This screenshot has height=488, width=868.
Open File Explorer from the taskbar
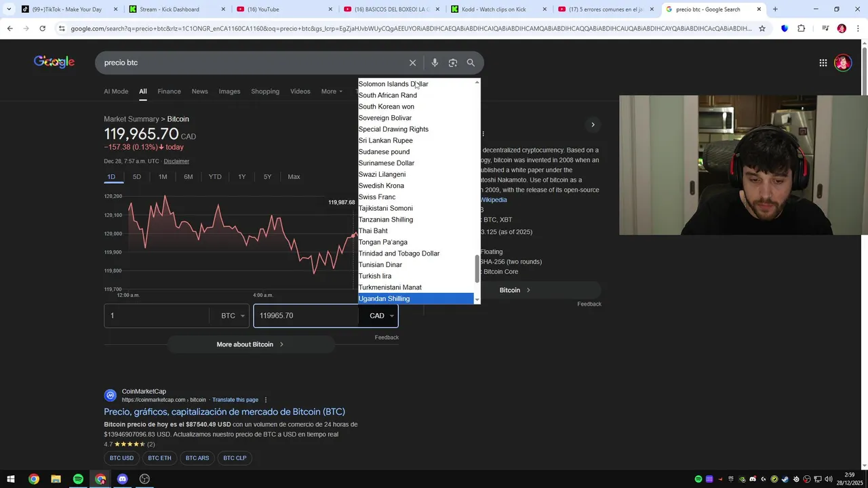click(56, 479)
